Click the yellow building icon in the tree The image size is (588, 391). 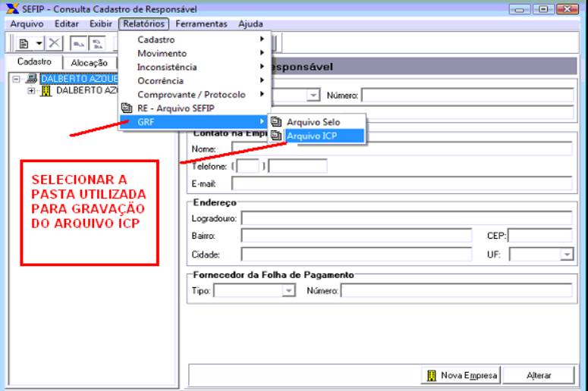(x=46, y=90)
